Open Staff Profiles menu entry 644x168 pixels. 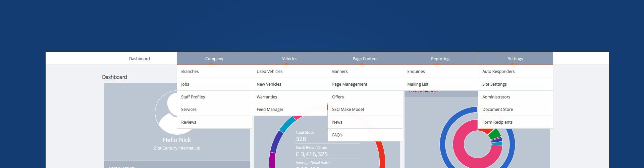(x=214, y=97)
